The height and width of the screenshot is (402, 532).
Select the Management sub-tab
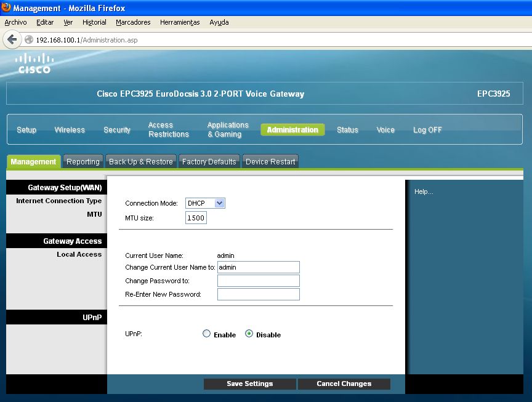click(33, 161)
